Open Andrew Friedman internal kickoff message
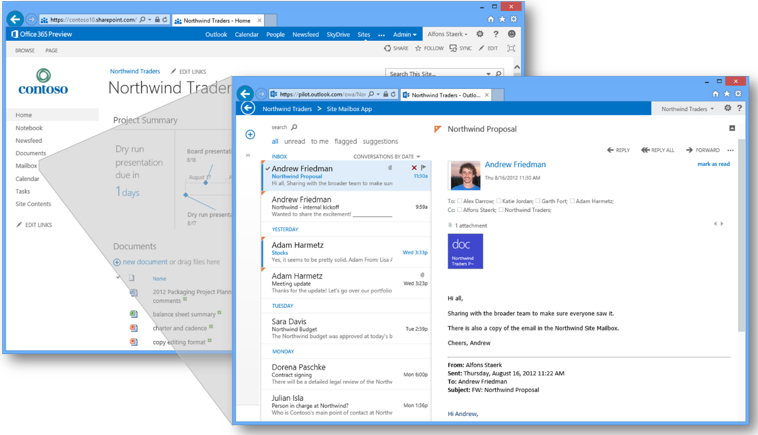758x435 pixels. click(346, 206)
